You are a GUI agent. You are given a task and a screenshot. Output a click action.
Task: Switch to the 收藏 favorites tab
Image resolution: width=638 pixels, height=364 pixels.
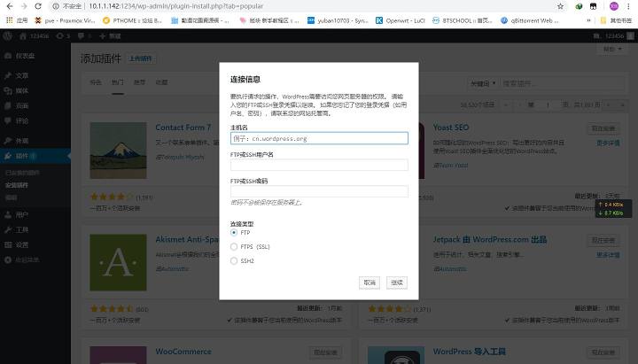coord(161,82)
